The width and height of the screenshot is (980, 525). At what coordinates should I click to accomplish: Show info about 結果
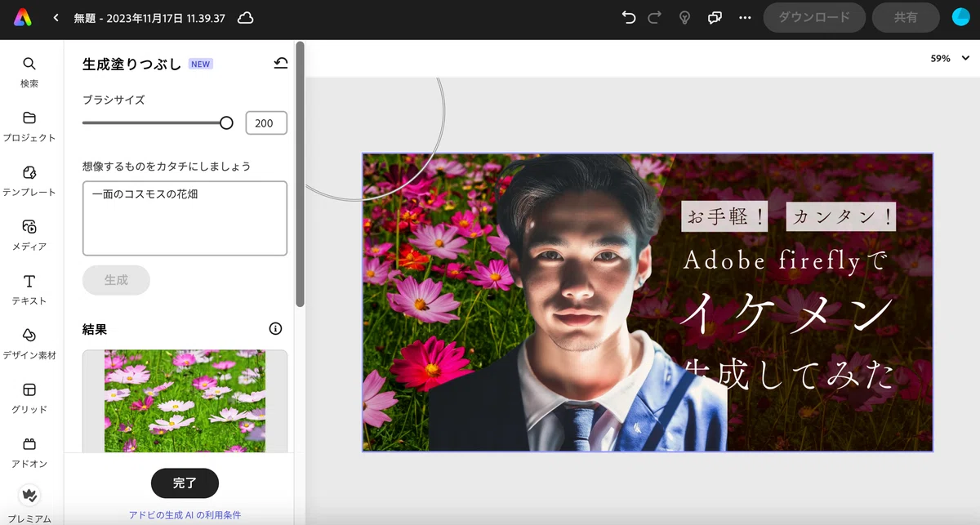(x=275, y=329)
